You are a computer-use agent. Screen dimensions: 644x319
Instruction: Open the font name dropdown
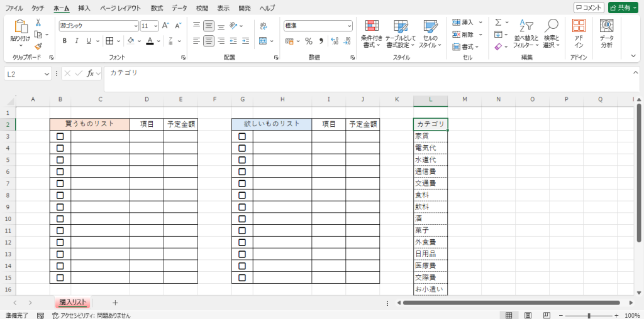click(136, 26)
